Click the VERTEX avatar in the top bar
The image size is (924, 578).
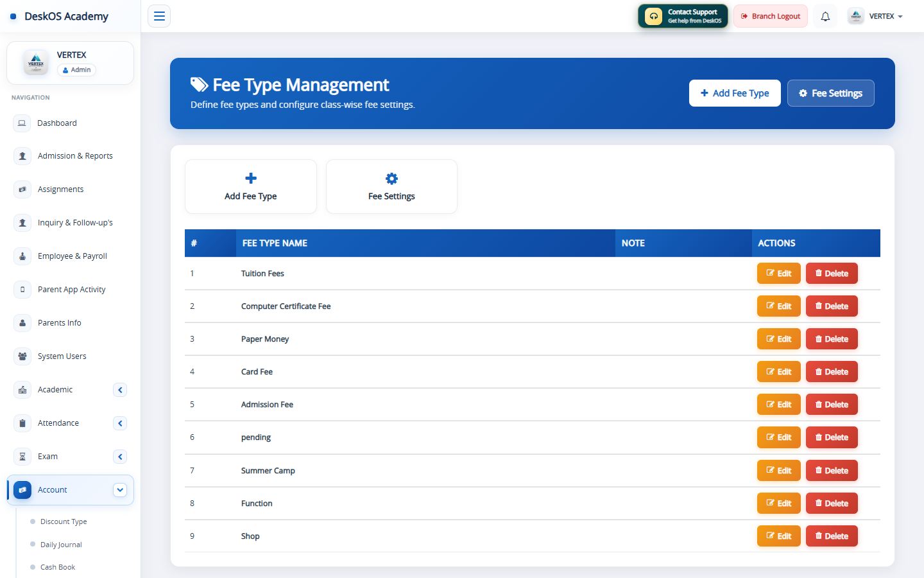click(856, 16)
